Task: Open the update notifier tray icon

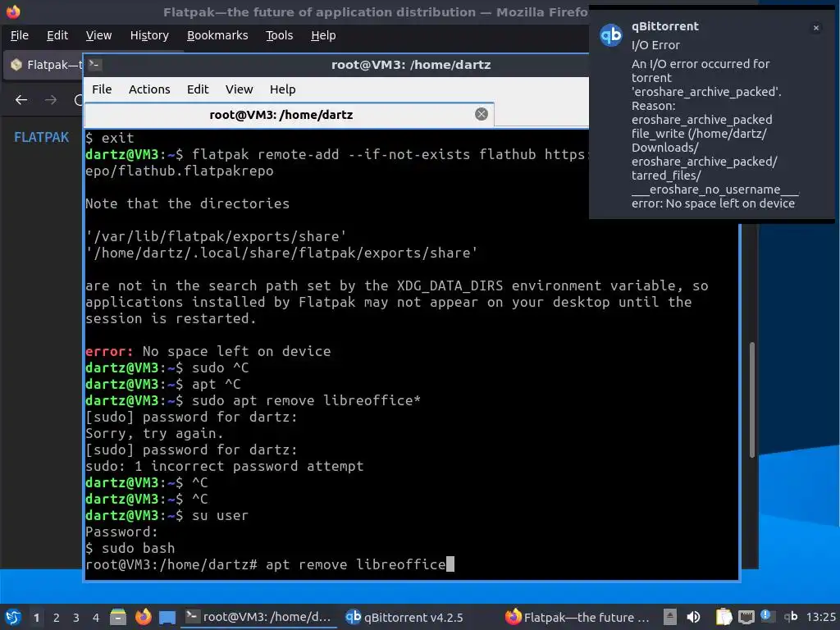Action: pyautogui.click(x=767, y=617)
